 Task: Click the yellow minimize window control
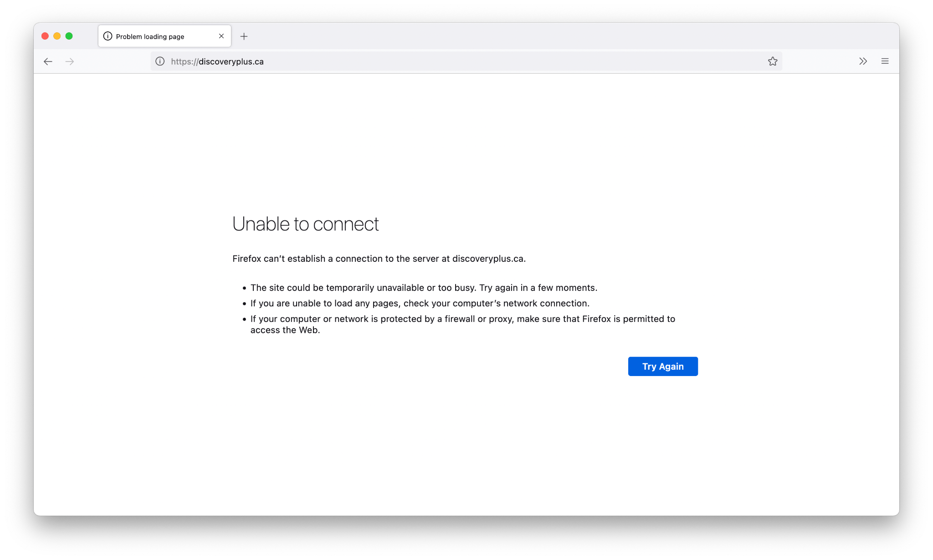pyautogui.click(x=56, y=35)
